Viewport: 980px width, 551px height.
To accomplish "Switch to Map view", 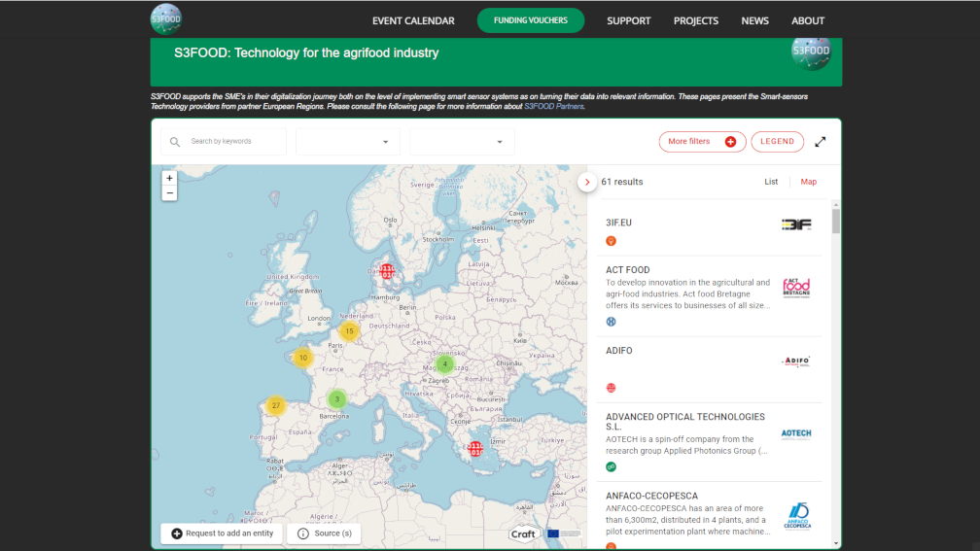I will 808,182.
